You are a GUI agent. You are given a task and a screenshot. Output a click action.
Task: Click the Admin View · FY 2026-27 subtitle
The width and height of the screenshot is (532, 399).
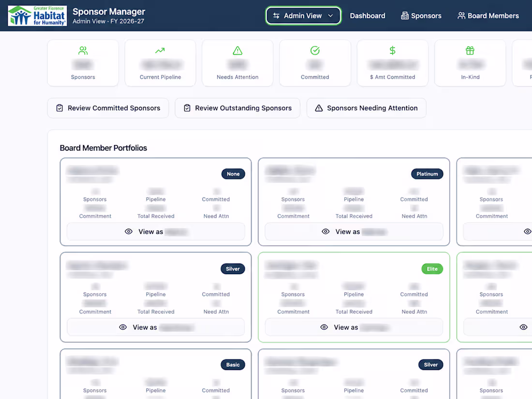coord(108,21)
